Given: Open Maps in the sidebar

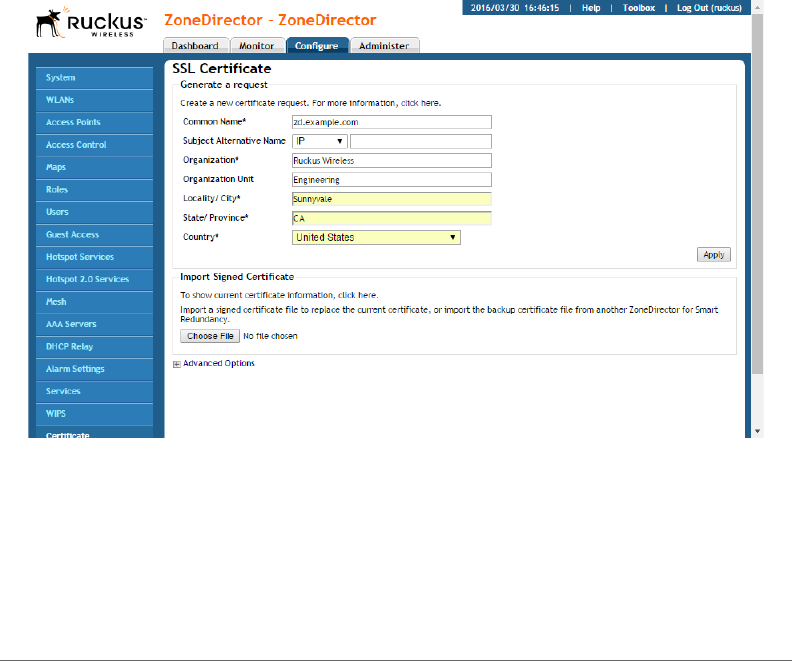Looking at the screenshot, I should point(94,167).
